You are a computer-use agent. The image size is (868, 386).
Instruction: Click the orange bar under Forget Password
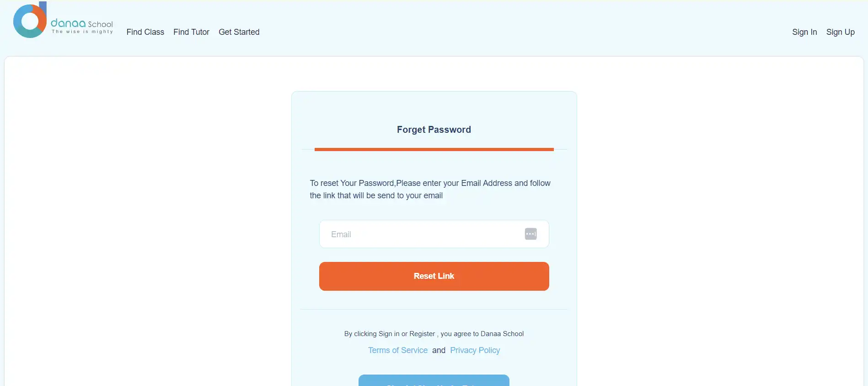[434, 149]
